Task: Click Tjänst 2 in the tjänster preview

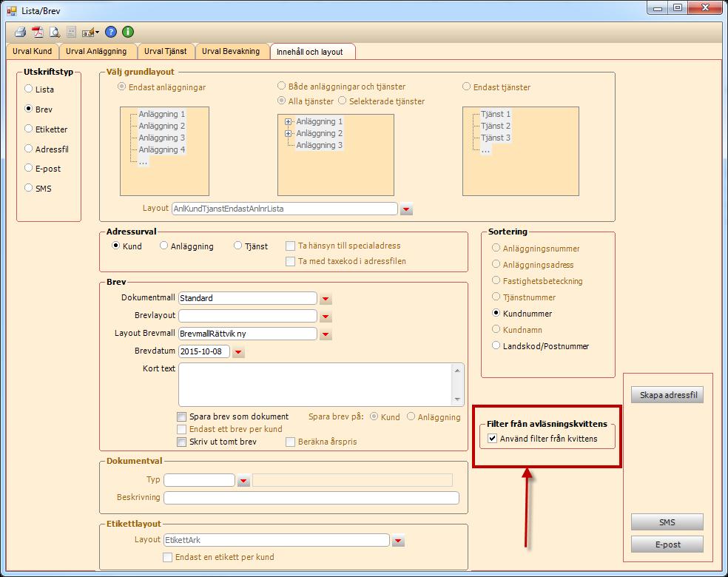Action: 496,126
